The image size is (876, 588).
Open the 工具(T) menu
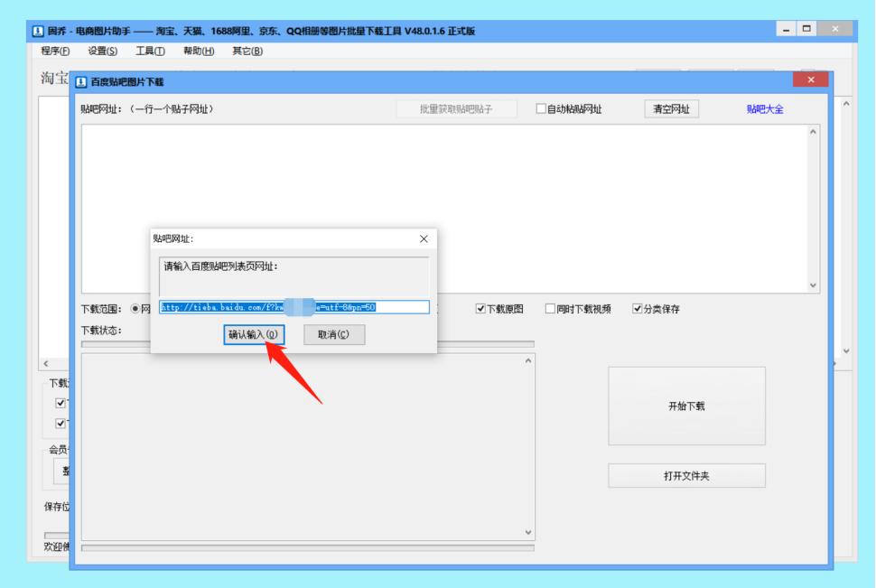click(150, 51)
